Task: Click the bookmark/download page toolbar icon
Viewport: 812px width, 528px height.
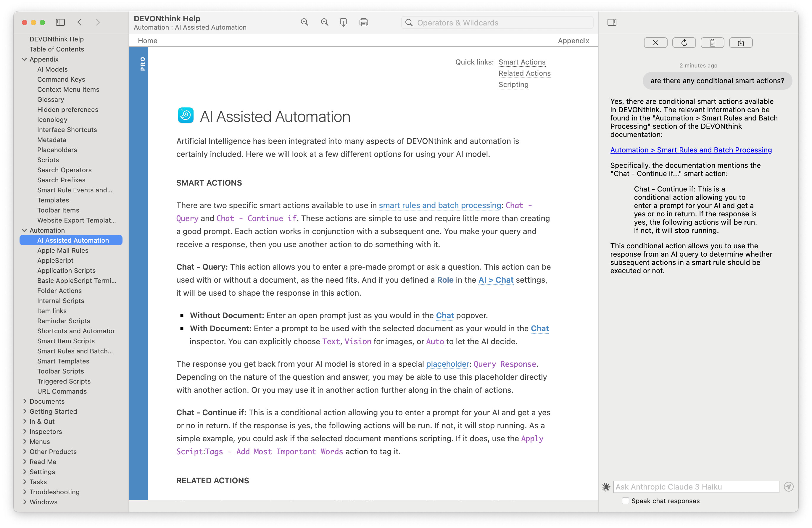Action: pos(343,22)
